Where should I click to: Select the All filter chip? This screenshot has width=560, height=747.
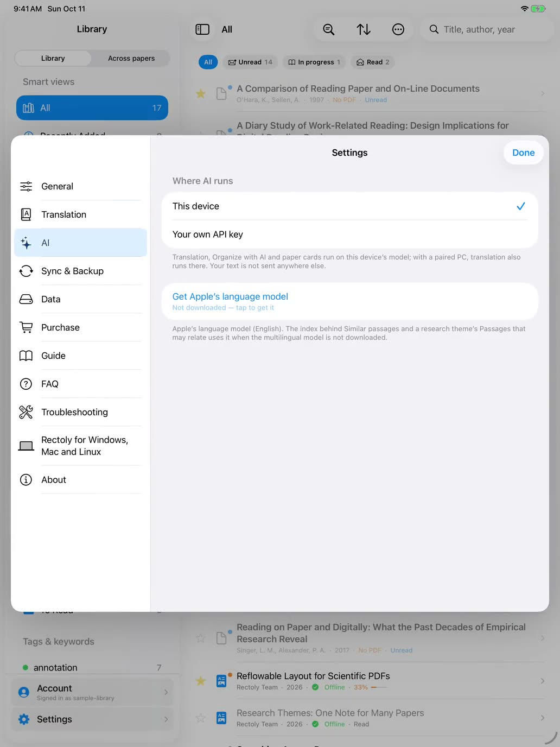(208, 62)
